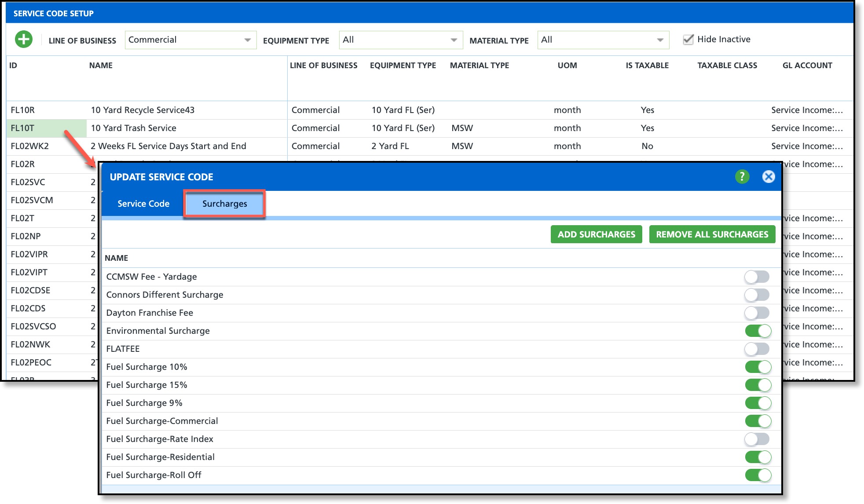This screenshot has width=864, height=504.
Task: Click the Add Surcharges button
Action: pyautogui.click(x=596, y=234)
